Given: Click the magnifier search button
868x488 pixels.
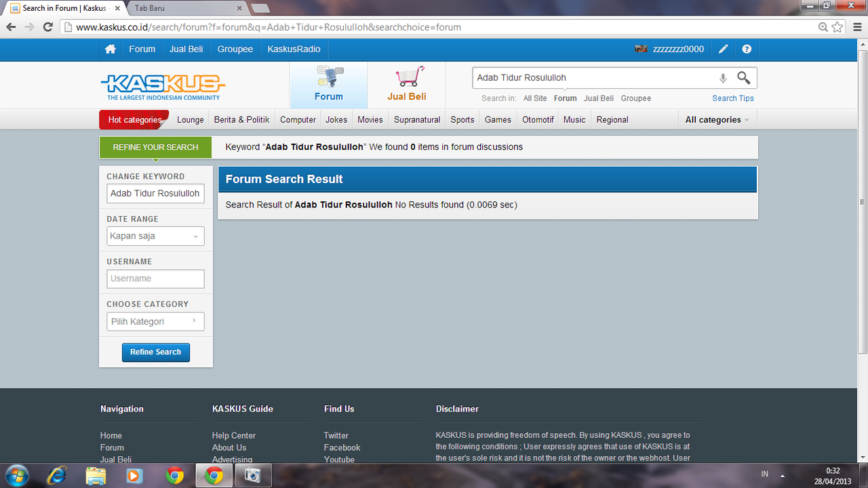Looking at the screenshot, I should pyautogui.click(x=744, y=77).
